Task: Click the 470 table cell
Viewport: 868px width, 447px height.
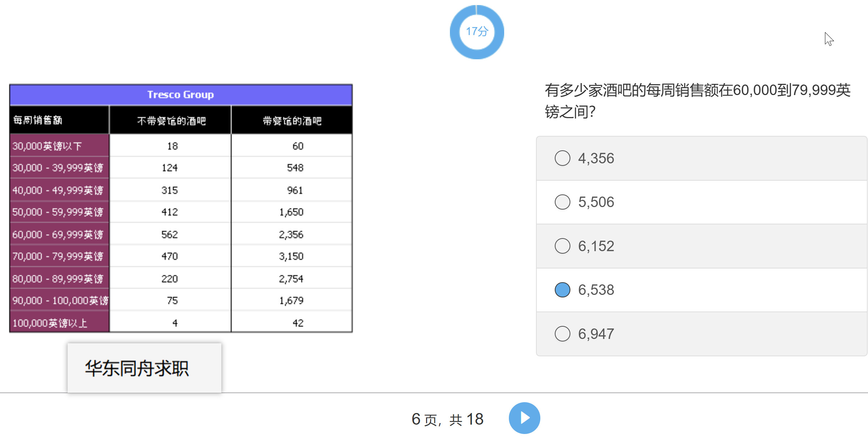Action: click(x=169, y=256)
